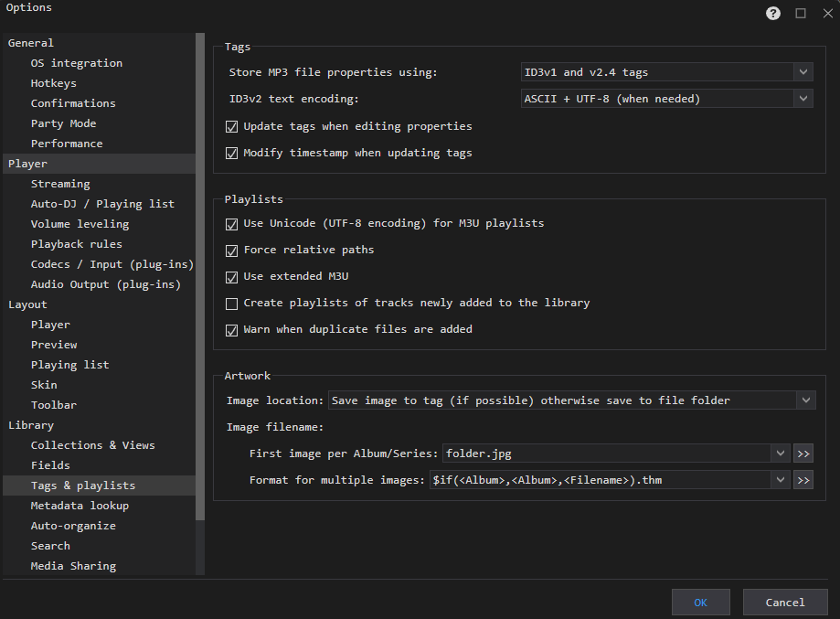Screen dimensions: 840x619
Task: Close the Options dialog with X
Action: point(826,13)
